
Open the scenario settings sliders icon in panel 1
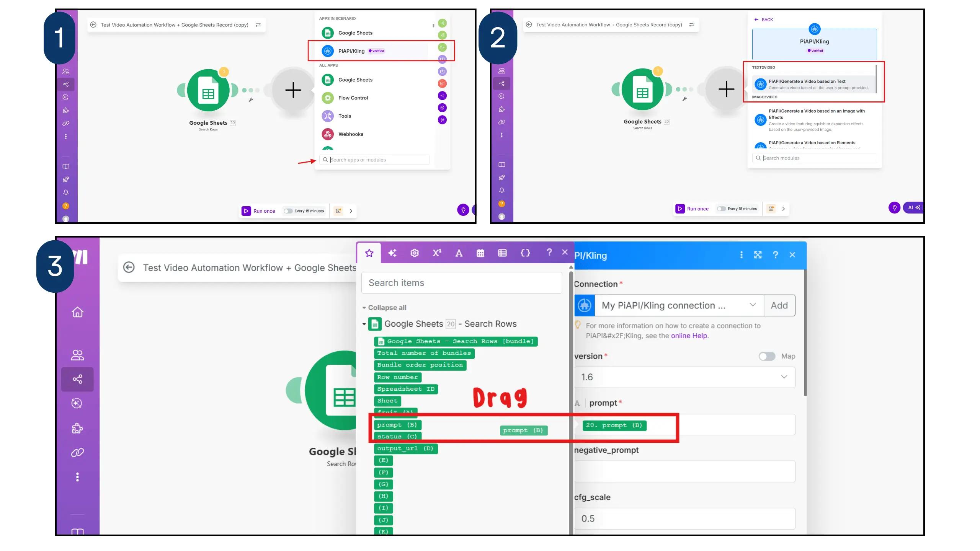pos(258,25)
